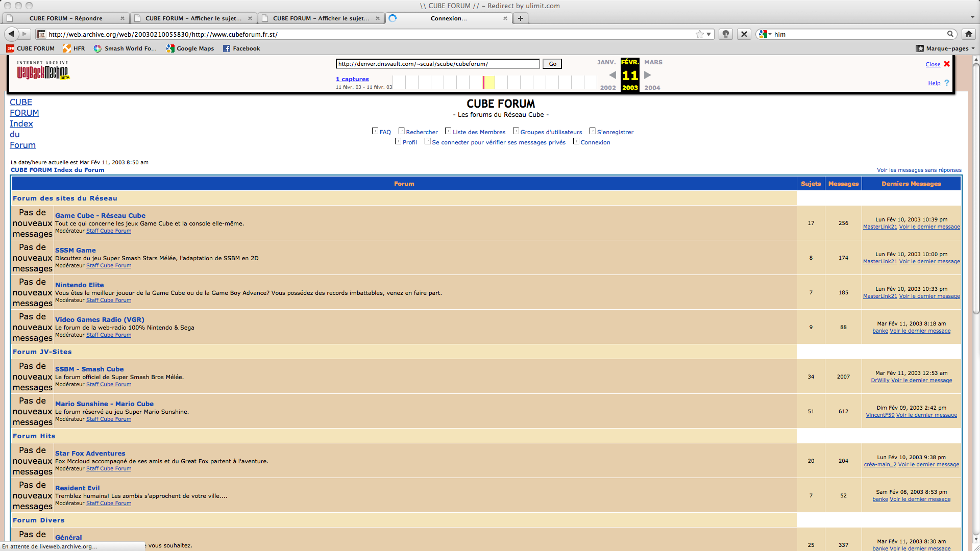This screenshot has height=551, width=980.
Task: Click the small icon beside Groupes d'utilisateurs
Action: [x=516, y=131]
